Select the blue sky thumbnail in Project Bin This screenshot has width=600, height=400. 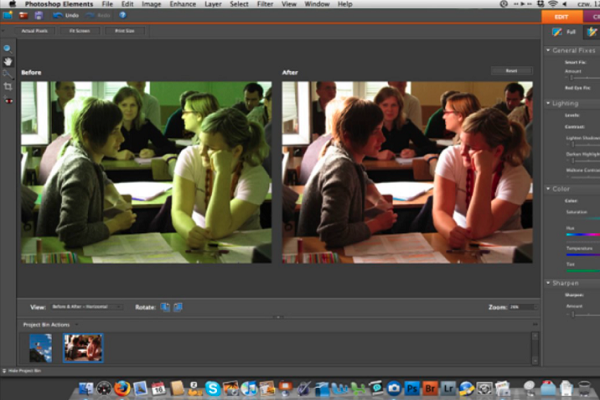tap(41, 348)
